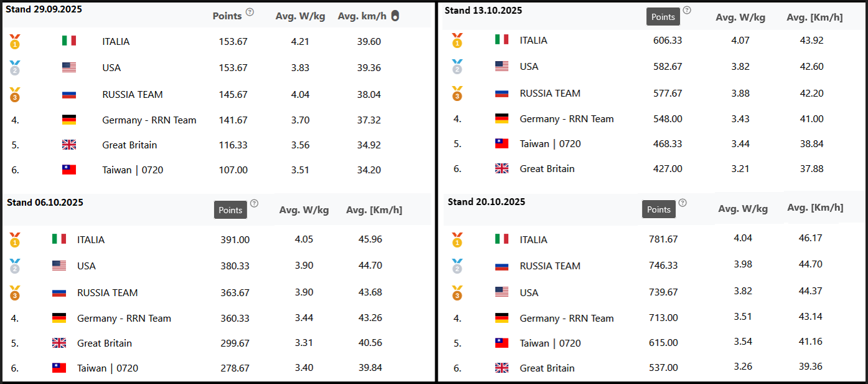The height and width of the screenshot is (384, 868).
Task: Click the silver medal icon in 20.10.2025 standings
Action: pos(458,266)
